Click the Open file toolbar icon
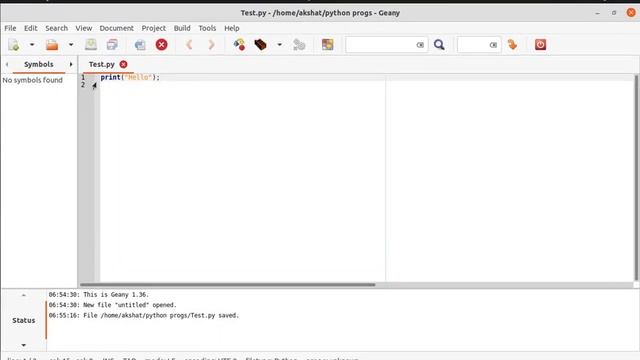 pyautogui.click(x=52, y=44)
